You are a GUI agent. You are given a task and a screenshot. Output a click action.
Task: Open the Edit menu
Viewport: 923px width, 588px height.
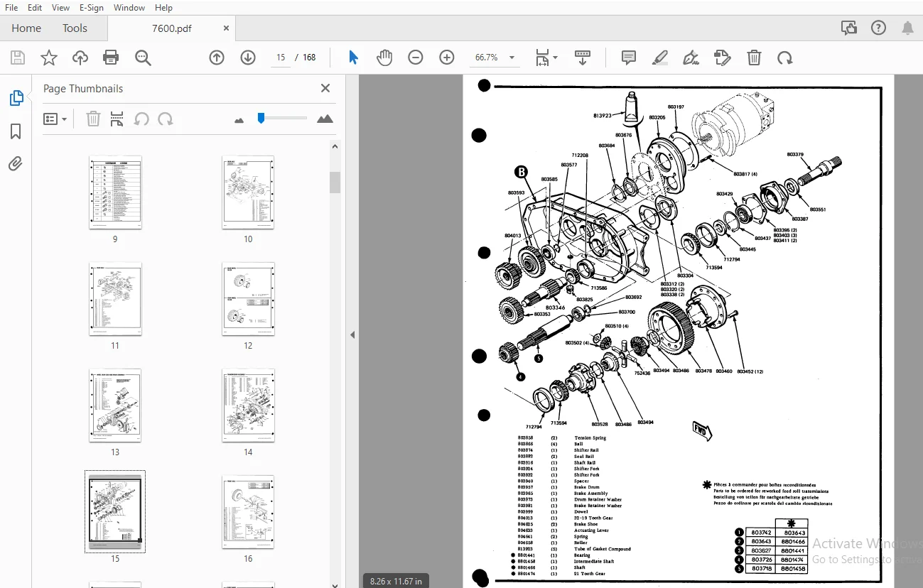pyautogui.click(x=34, y=8)
